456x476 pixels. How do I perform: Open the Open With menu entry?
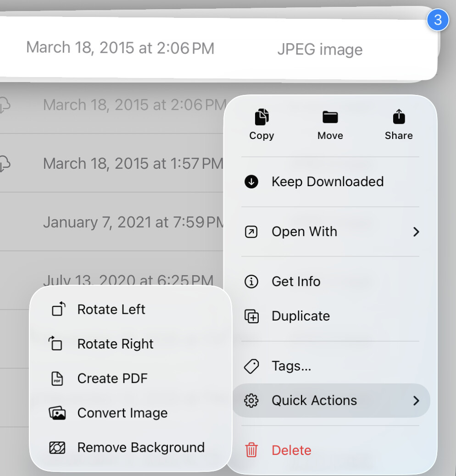coord(304,232)
